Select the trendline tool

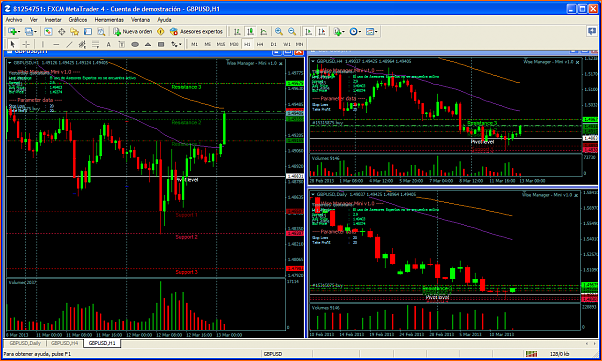(69, 45)
